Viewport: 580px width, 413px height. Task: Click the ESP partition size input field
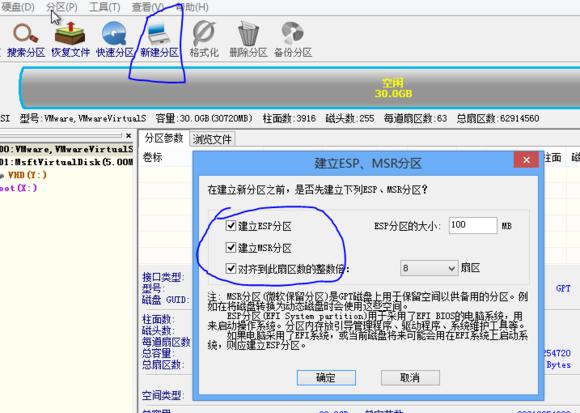coord(473,225)
